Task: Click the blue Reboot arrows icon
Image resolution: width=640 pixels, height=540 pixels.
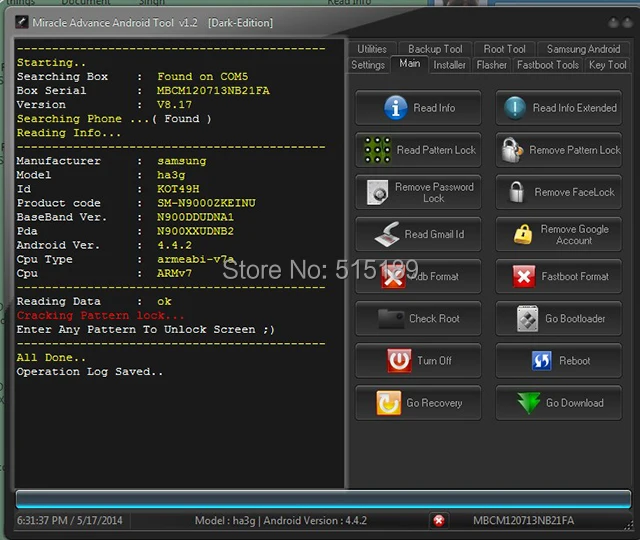Action: pos(542,361)
